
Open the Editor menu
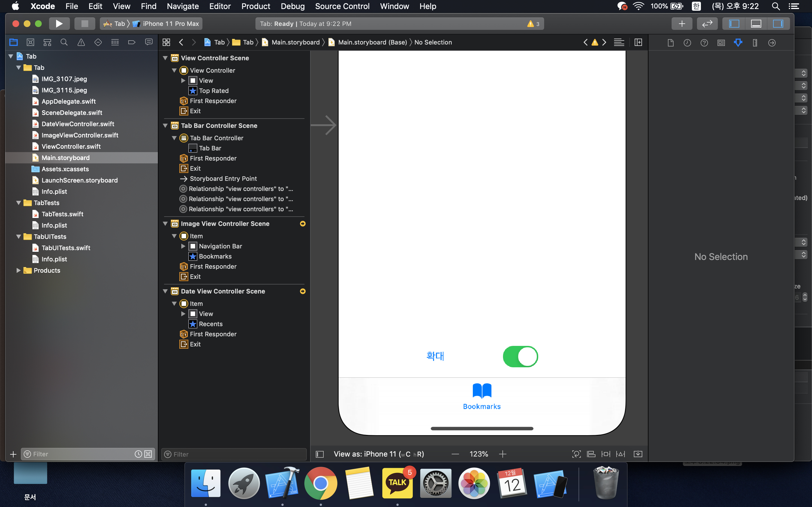point(220,6)
